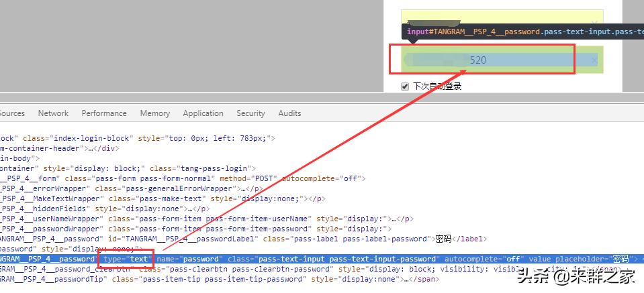Click the type="text" attribute
The width and height of the screenshot is (644, 293).
click(128, 259)
